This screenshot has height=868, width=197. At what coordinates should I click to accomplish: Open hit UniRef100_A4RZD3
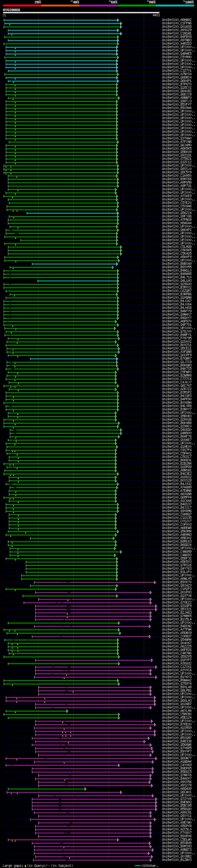pyautogui.click(x=176, y=43)
